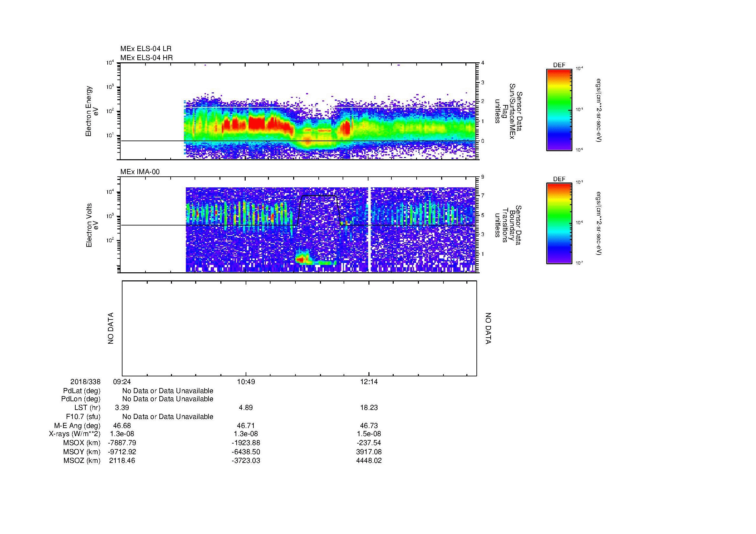756x534 pixels.
Task: Click the MSOZ value 2118.46
Action: (x=122, y=461)
